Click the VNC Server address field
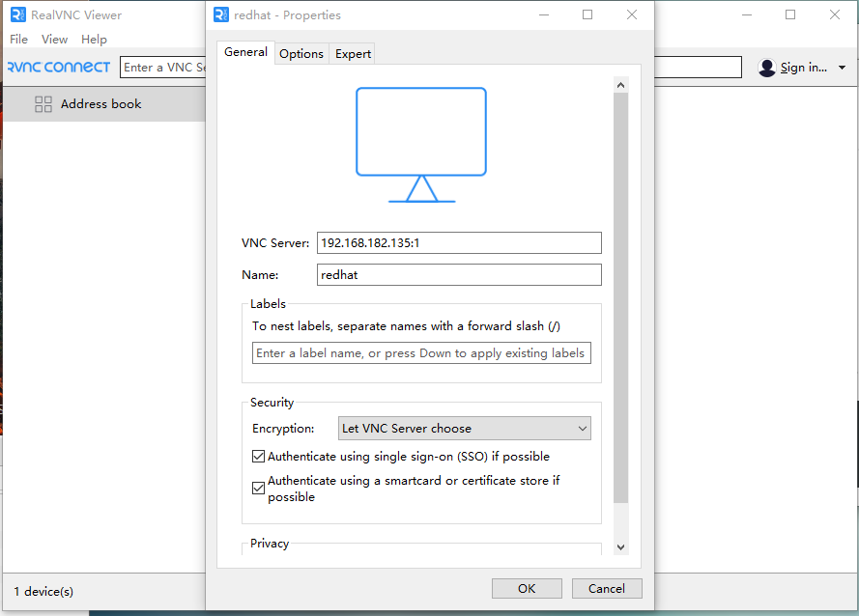This screenshot has width=859, height=616. pos(459,243)
